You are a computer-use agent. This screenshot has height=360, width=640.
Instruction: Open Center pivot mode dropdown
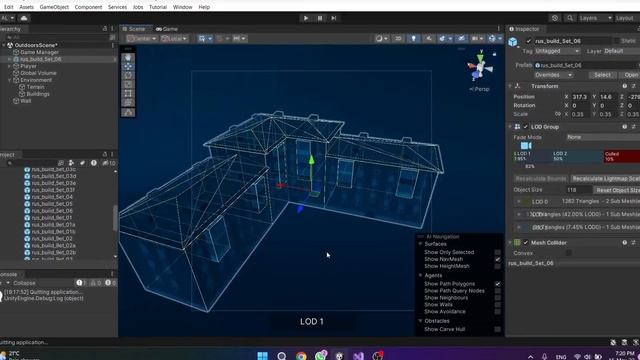tap(142, 38)
